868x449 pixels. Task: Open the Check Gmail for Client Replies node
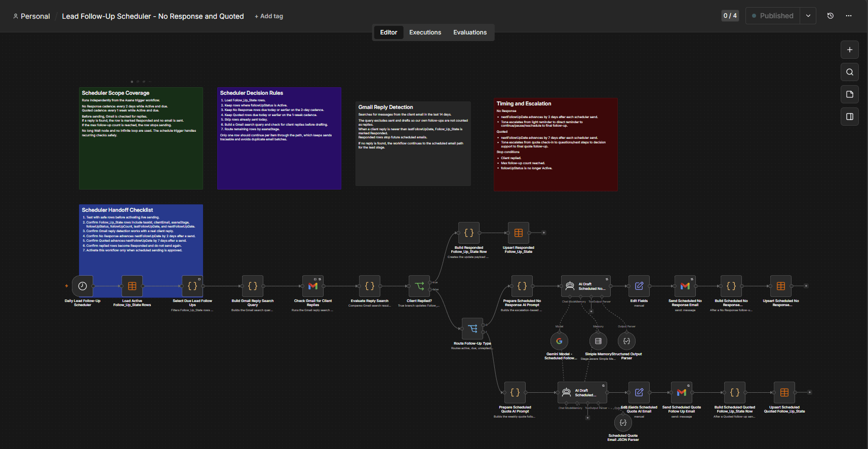pos(313,286)
